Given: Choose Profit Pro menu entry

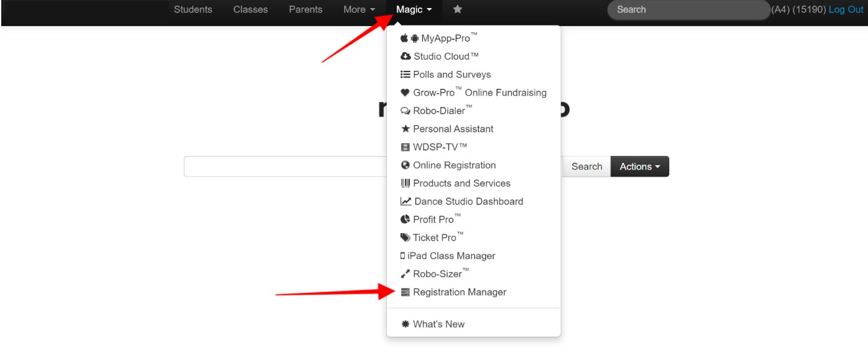Looking at the screenshot, I should (474, 219).
